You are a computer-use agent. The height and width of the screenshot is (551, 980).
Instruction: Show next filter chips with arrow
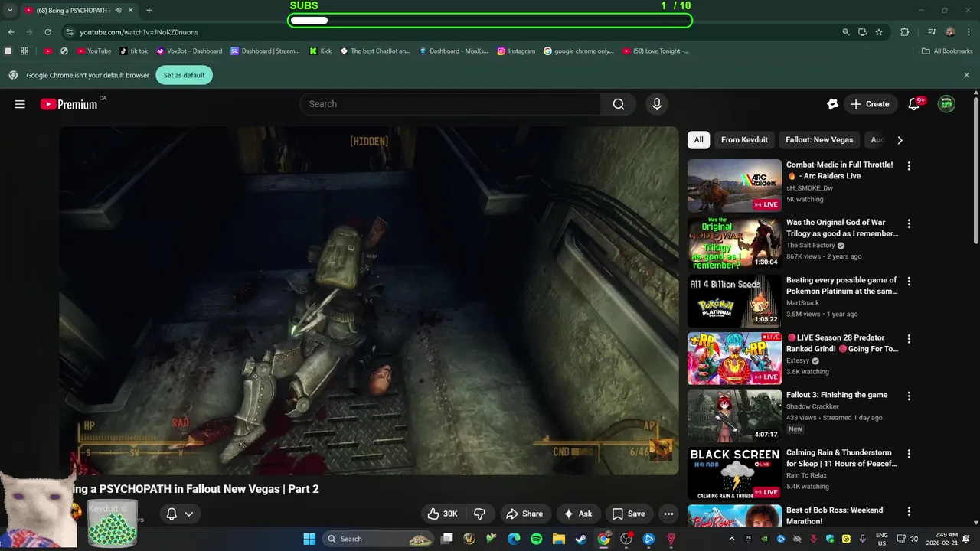tap(900, 140)
